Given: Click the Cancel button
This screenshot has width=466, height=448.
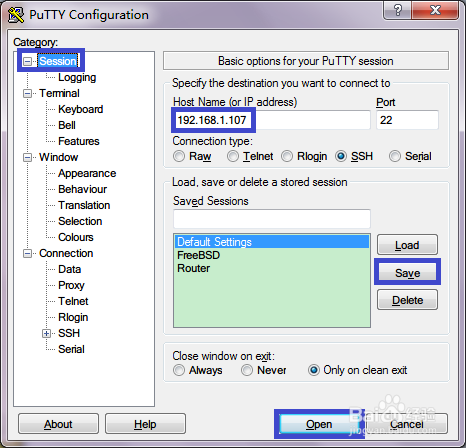Looking at the screenshot, I should (x=407, y=424).
